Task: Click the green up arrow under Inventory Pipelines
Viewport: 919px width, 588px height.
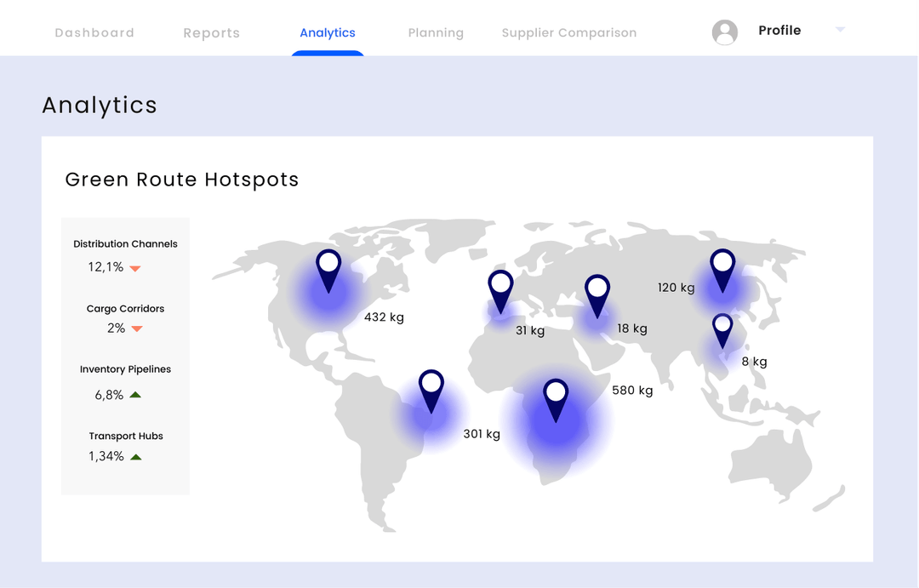Action: (x=135, y=394)
